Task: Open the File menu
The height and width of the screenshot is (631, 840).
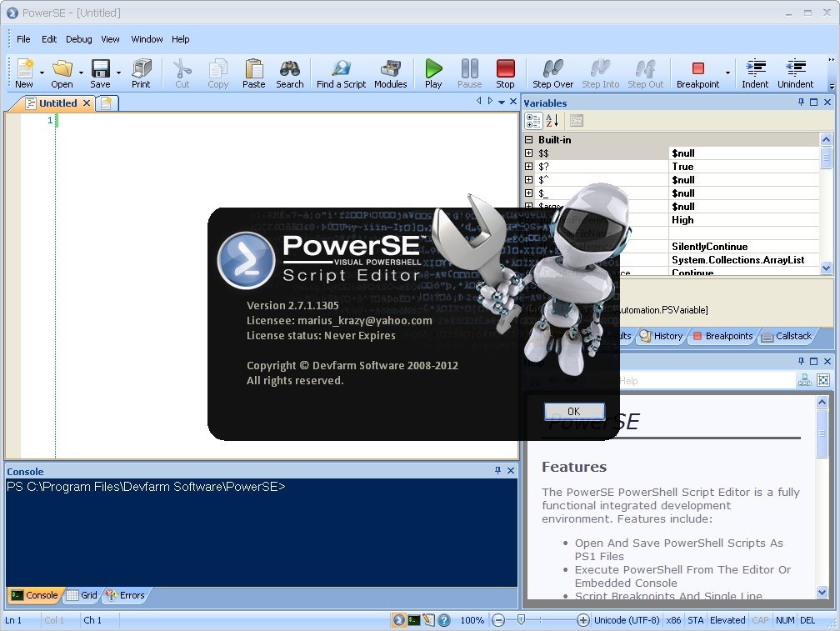Action: click(23, 39)
